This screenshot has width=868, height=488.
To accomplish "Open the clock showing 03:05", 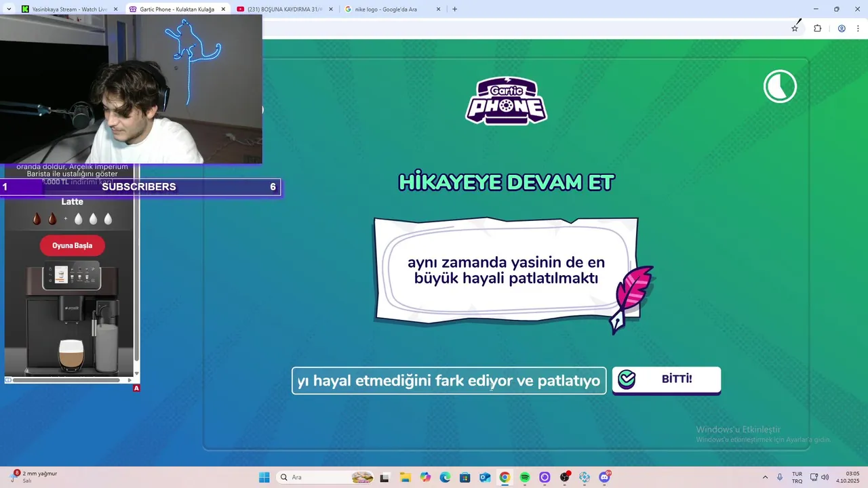I will point(848,477).
